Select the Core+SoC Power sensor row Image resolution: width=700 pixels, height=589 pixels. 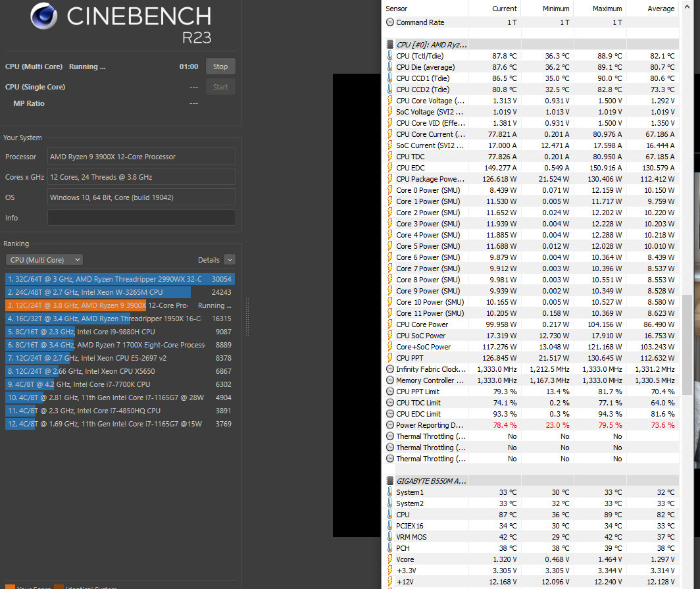coord(532,347)
